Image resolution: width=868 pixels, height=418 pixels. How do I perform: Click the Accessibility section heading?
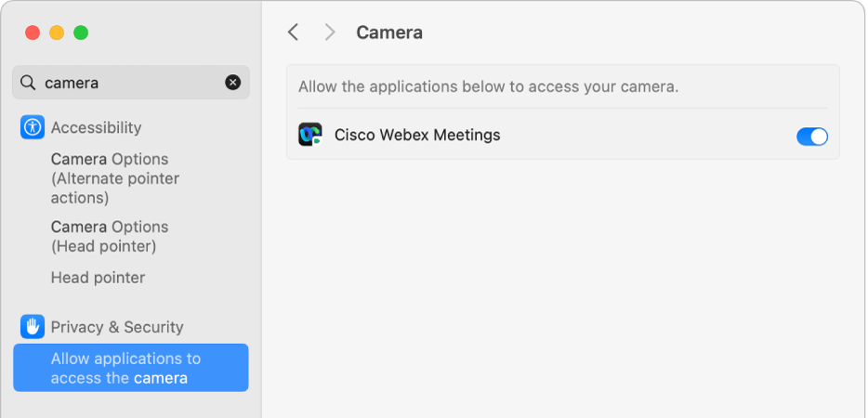click(96, 127)
